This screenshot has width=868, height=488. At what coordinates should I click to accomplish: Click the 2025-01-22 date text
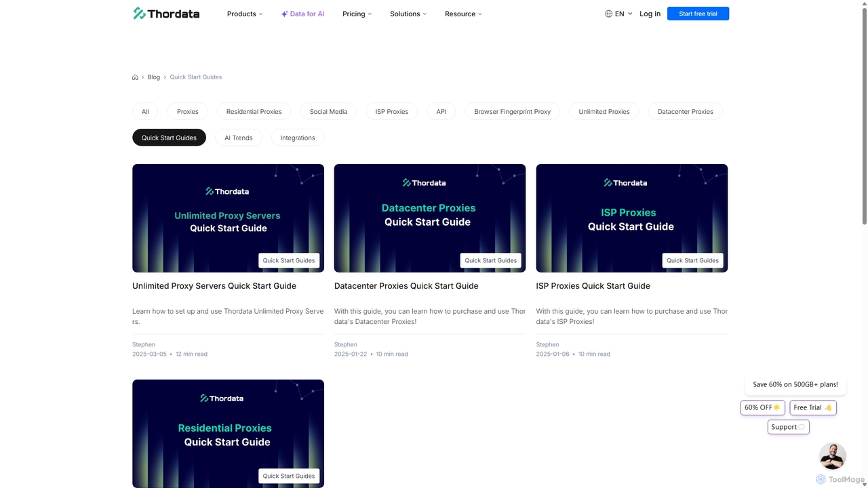[x=351, y=354]
